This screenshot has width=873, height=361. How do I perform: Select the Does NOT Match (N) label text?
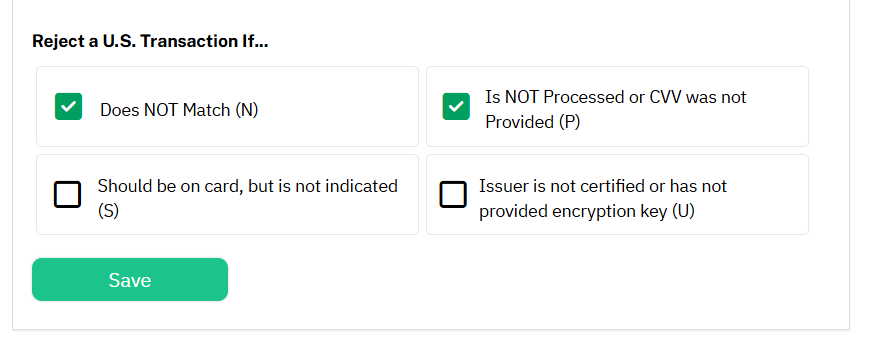179,110
